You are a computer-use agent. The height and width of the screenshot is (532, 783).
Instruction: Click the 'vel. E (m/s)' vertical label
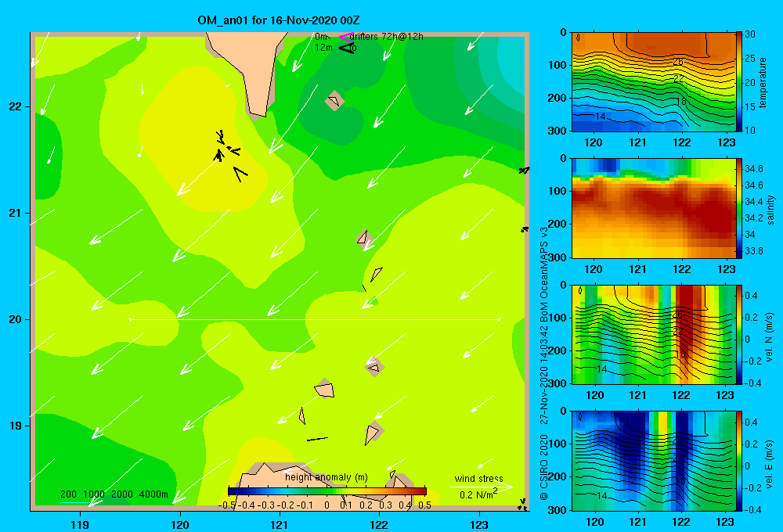pos(770,463)
